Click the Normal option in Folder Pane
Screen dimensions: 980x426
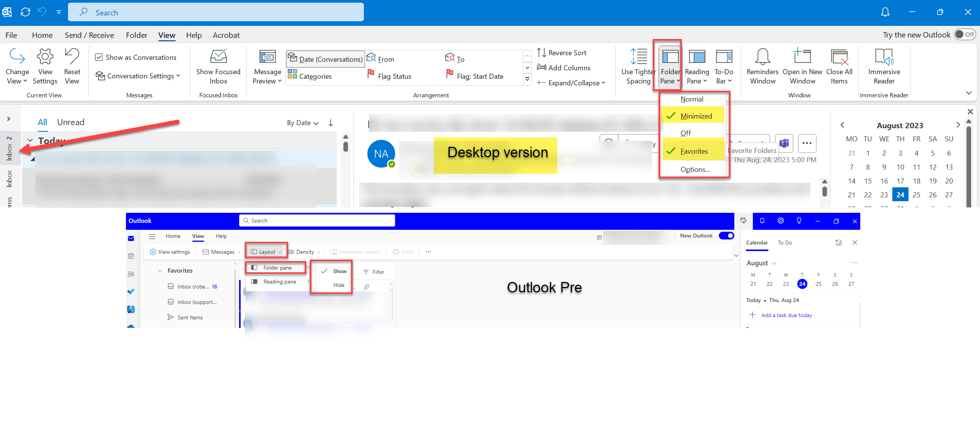coord(693,99)
